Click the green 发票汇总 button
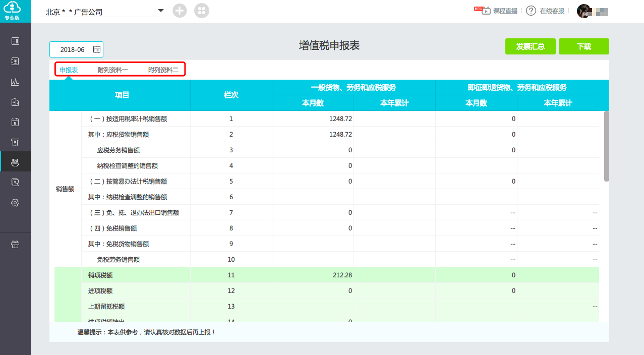Screen dimensions: 644x355 pos(530,46)
